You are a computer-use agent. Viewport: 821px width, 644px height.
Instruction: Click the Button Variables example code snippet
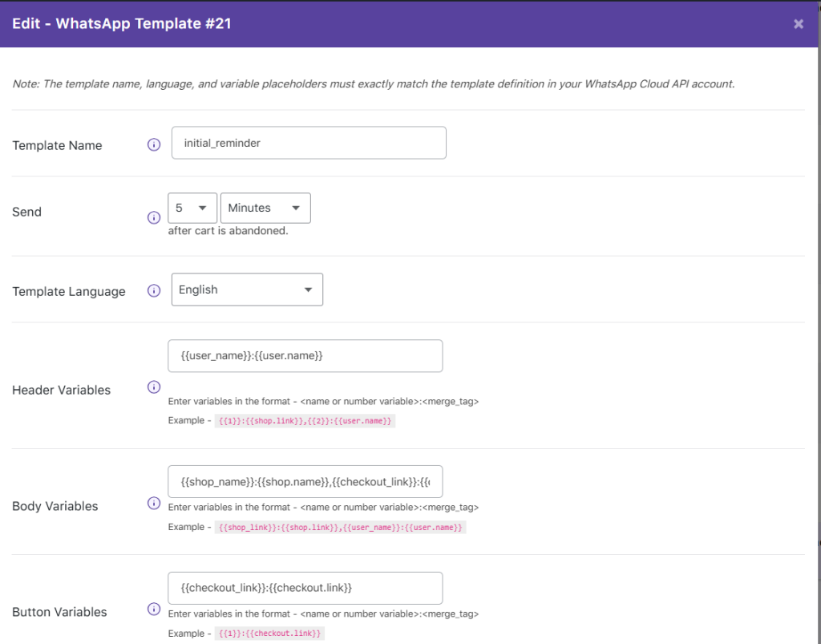pos(269,634)
